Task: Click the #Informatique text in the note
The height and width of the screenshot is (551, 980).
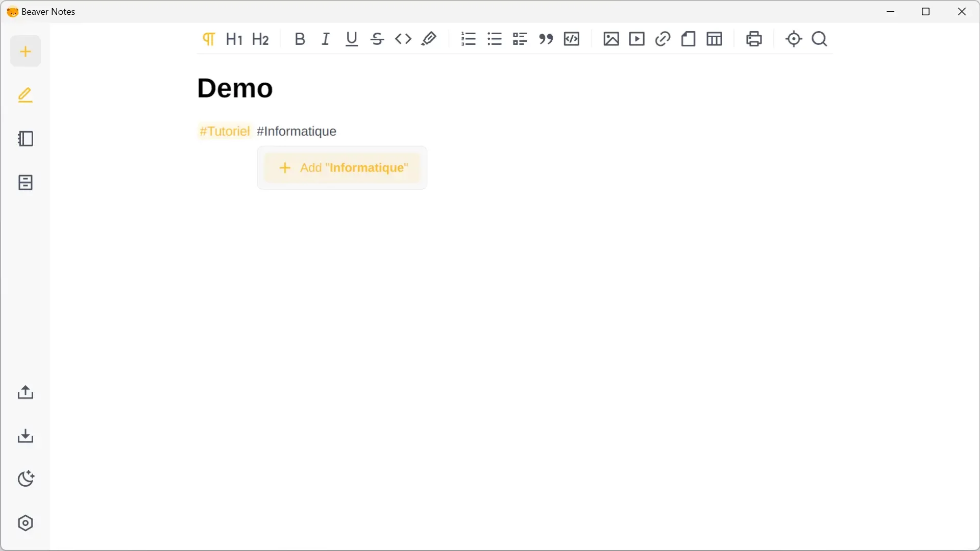Action: point(297,132)
